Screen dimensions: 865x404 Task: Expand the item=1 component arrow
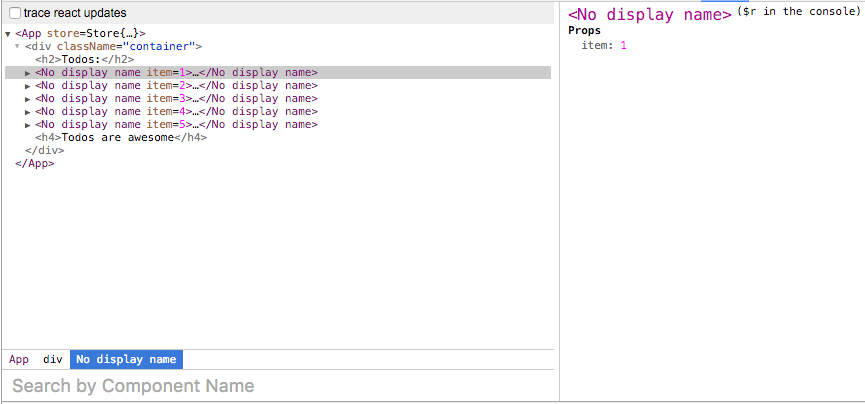click(28, 73)
